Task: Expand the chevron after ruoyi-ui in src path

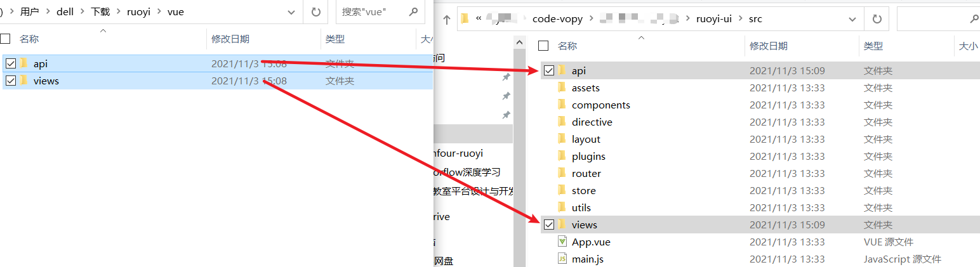Action: click(740, 19)
